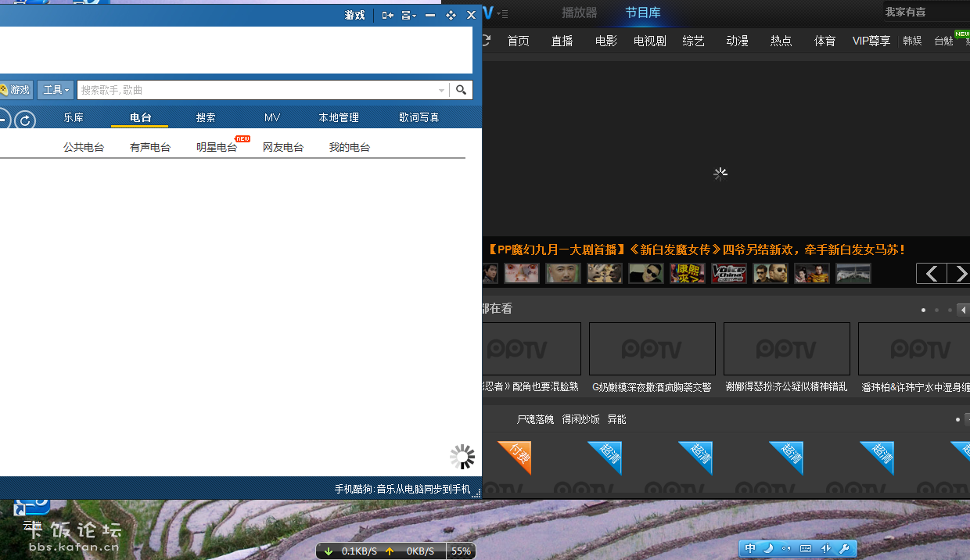
Task: Select the 电台 tab
Action: (x=141, y=117)
